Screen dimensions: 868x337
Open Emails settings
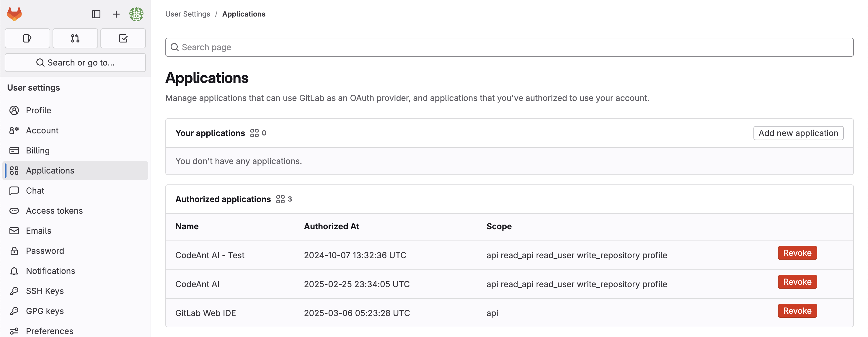pos(75,231)
